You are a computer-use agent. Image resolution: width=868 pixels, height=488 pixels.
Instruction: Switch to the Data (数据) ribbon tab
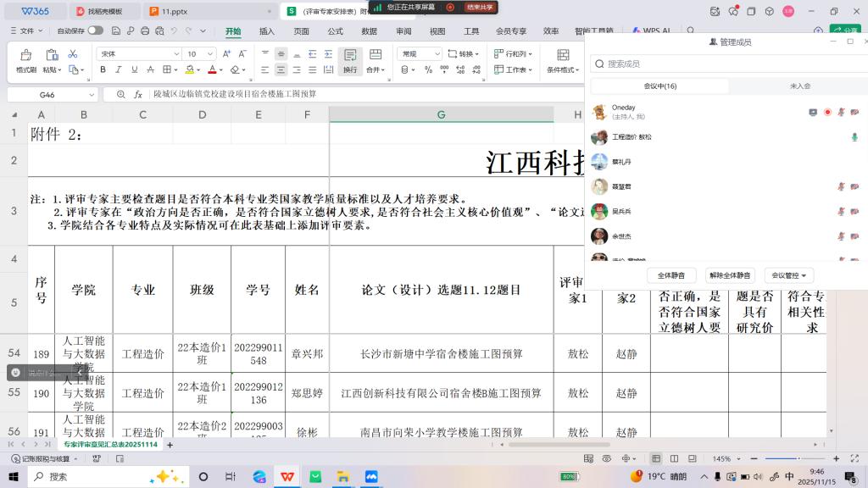pos(370,31)
